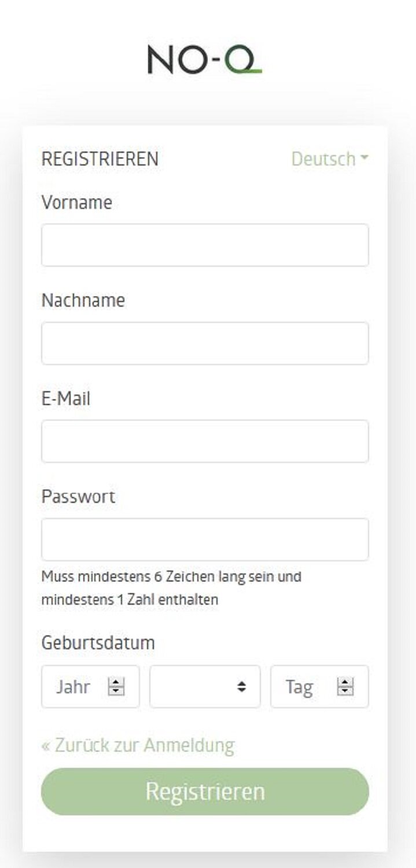This screenshot has width=416, height=868.
Task: Increment day using Tag up arrow
Action: [x=345, y=682]
